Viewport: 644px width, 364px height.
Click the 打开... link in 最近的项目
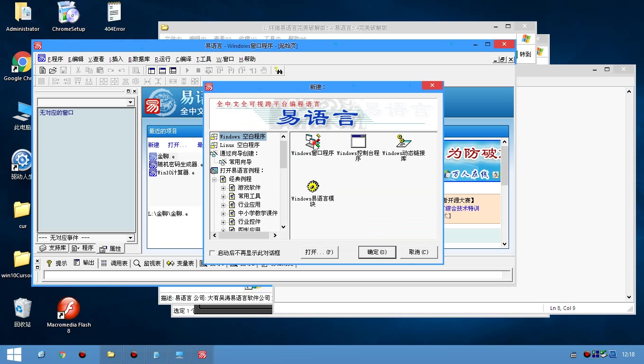tap(177, 145)
